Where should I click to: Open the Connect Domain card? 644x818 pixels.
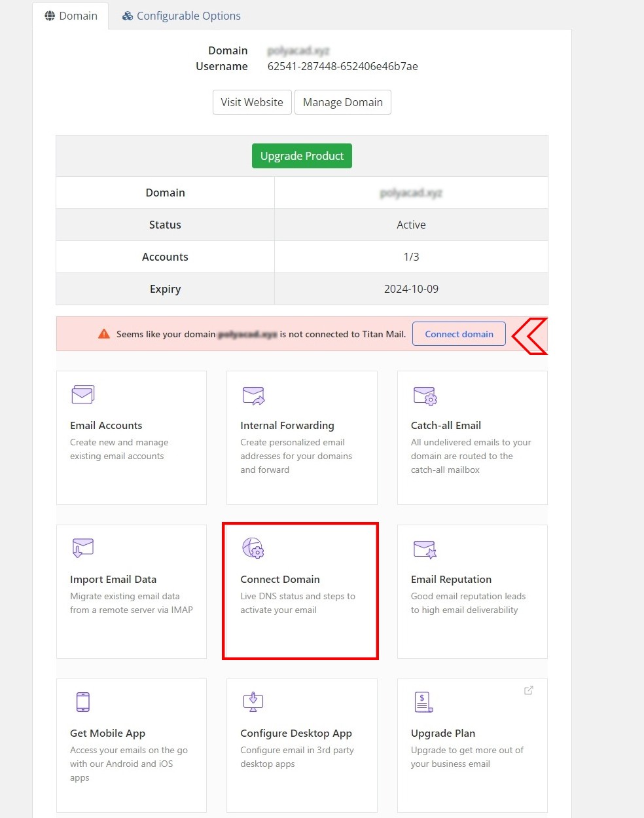(300, 591)
